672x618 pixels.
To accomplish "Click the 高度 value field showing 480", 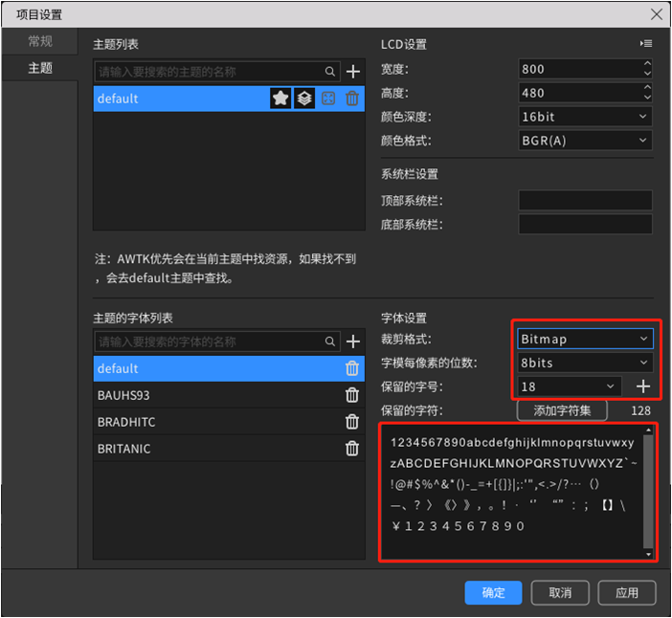I will (580, 93).
